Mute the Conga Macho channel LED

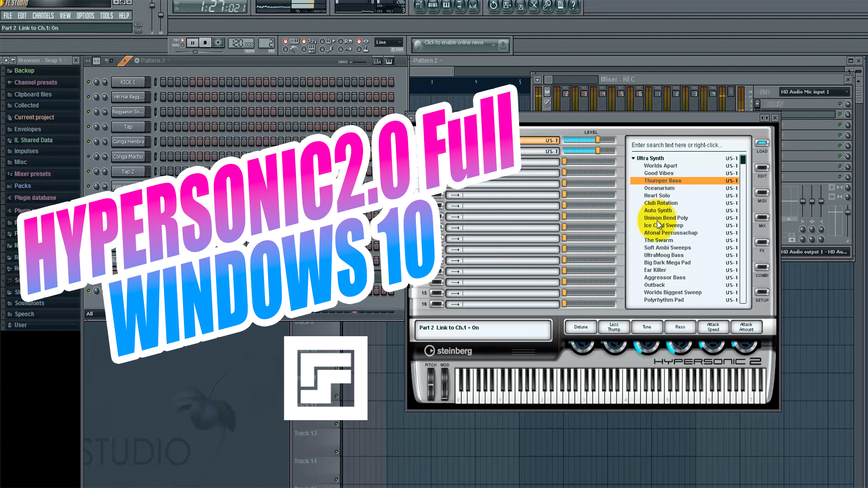tap(89, 156)
